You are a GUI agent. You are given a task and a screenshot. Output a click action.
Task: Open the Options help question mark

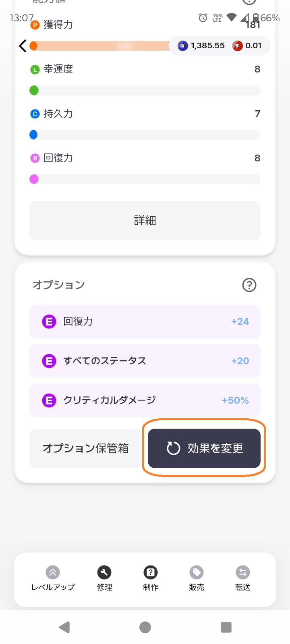[x=249, y=285]
